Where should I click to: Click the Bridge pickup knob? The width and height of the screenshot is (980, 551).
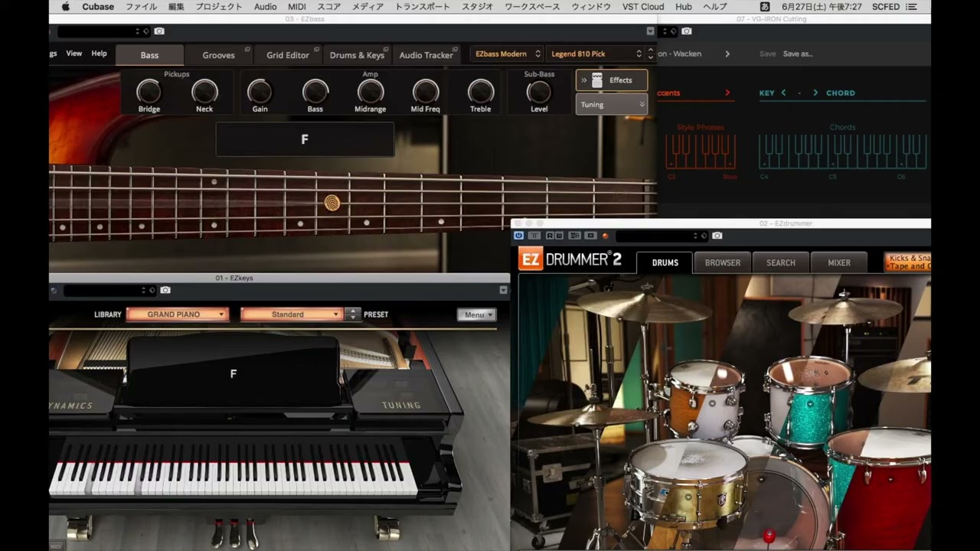[x=149, y=92]
